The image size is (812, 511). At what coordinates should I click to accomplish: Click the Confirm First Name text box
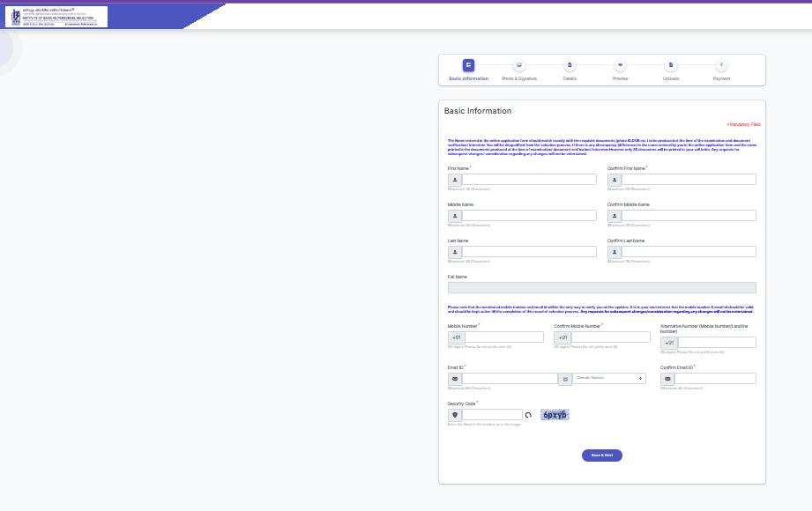coord(689,179)
